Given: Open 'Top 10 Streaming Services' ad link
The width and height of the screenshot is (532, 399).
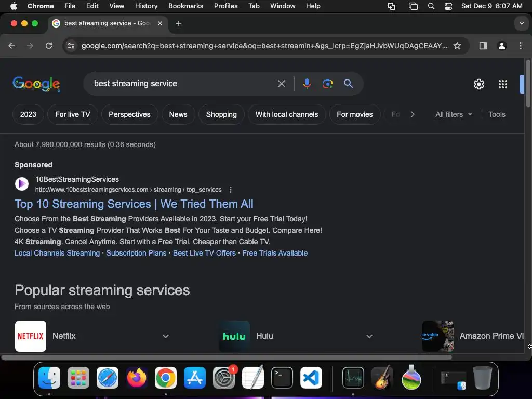Looking at the screenshot, I should [134, 204].
